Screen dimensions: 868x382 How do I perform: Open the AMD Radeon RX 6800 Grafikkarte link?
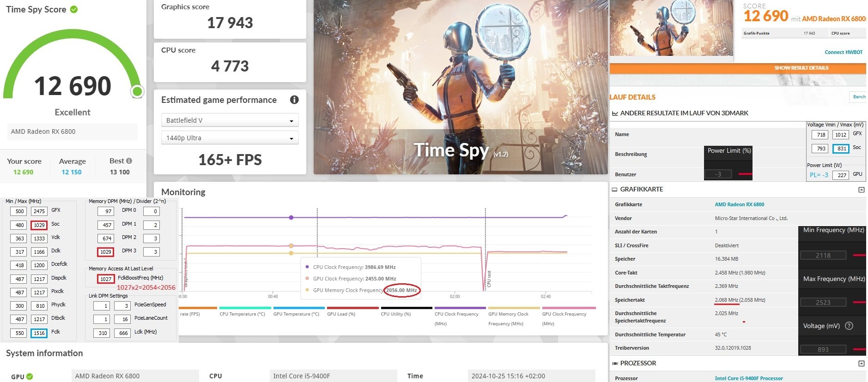pos(739,204)
